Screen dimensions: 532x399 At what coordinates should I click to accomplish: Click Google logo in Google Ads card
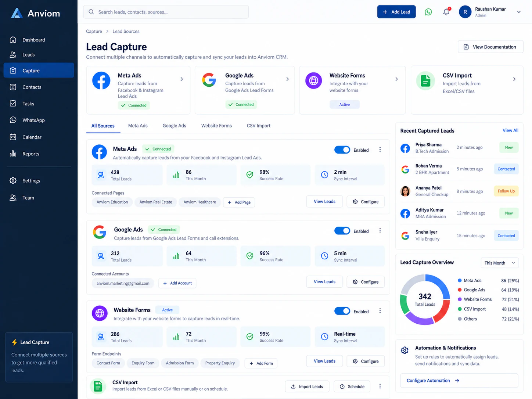pyautogui.click(x=209, y=80)
